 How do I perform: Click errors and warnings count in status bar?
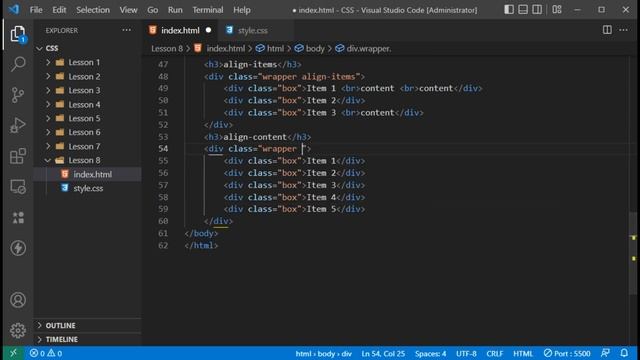(x=46, y=353)
